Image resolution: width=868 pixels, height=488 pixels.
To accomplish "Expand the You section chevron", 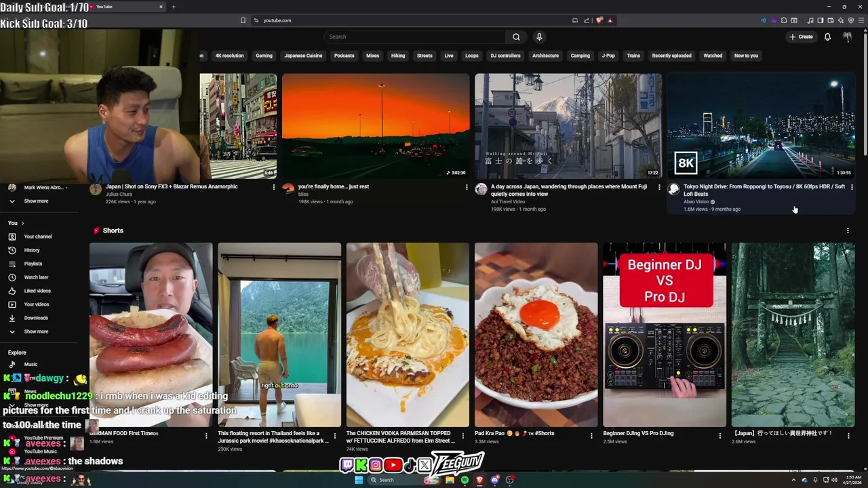I will (22, 223).
